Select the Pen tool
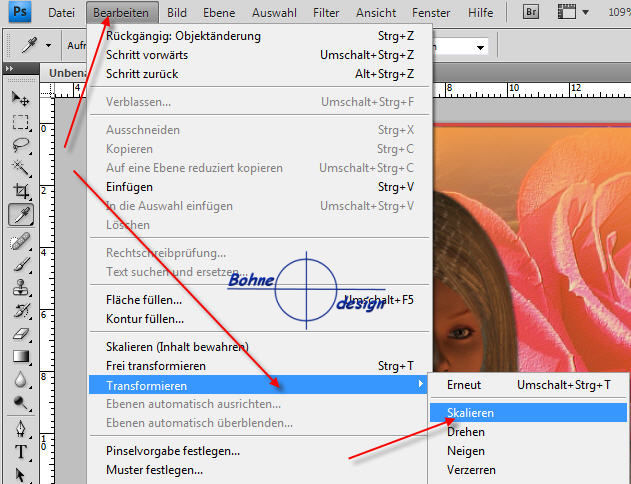631x484 pixels. tap(20, 428)
